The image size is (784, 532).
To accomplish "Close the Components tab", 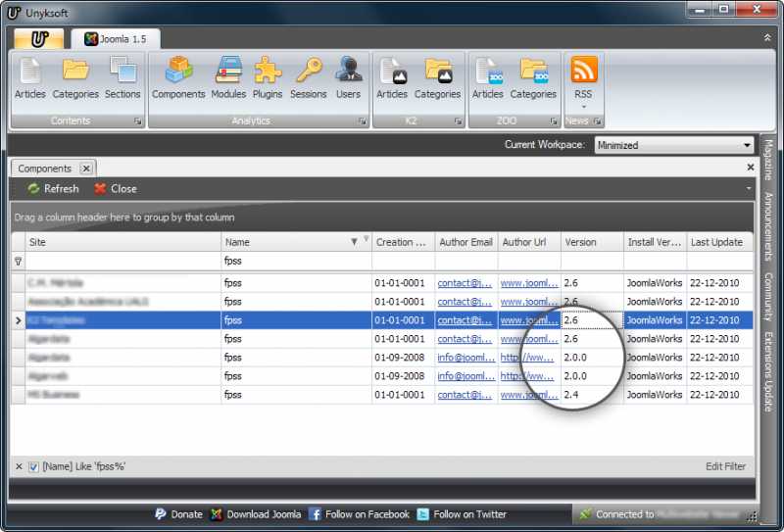I will (x=86, y=169).
